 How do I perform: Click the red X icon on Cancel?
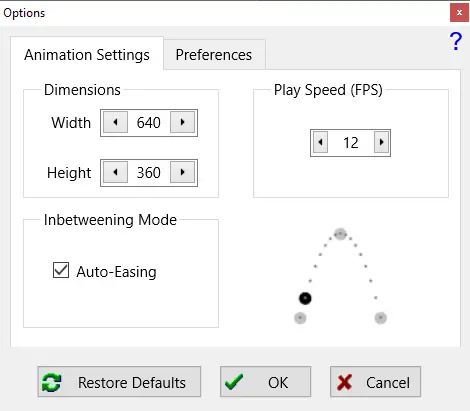pyautogui.click(x=344, y=382)
